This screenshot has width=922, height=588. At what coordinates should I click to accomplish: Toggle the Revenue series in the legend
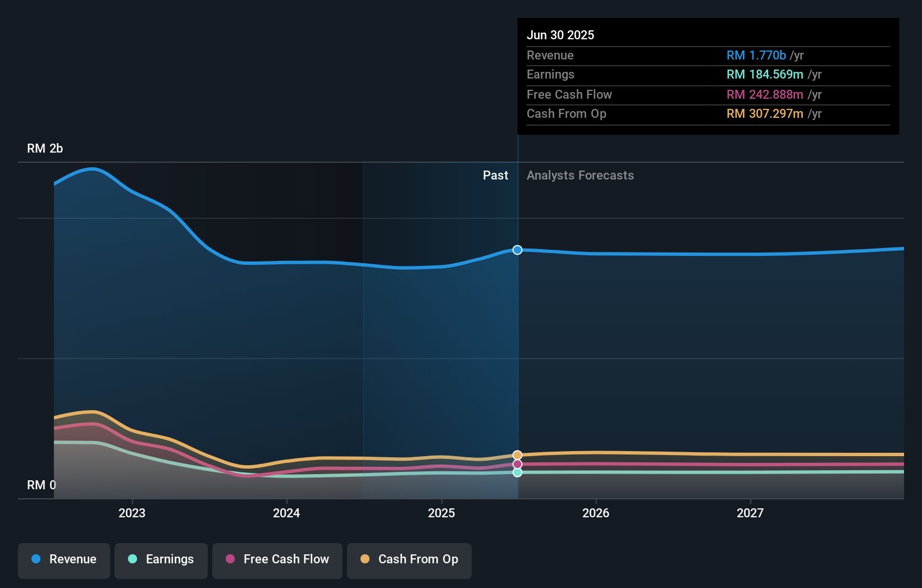click(63, 559)
